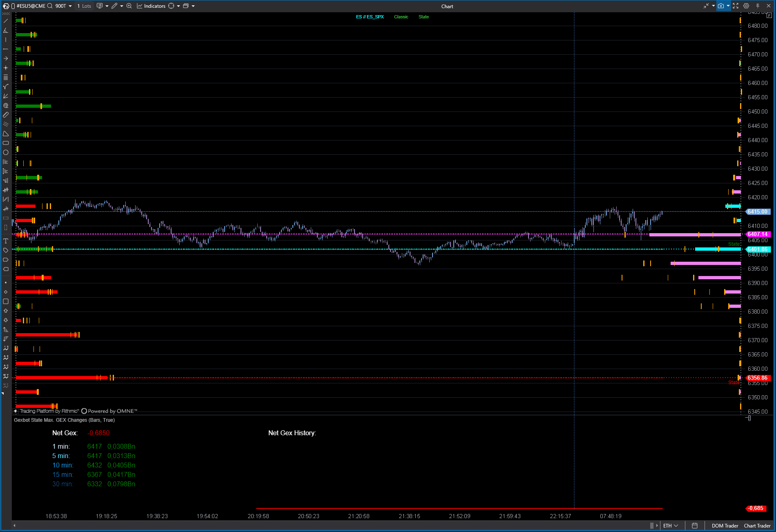
Task: Click the Classic label at chart top
Action: pos(401,17)
